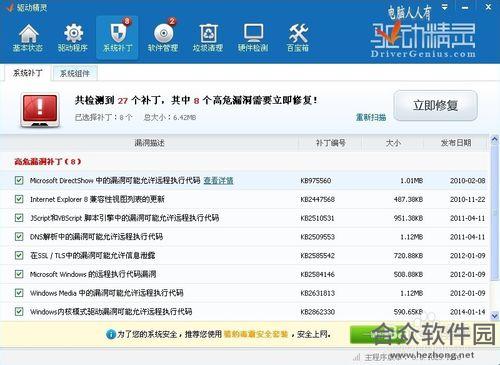The width and height of the screenshot is (500, 365).
Task: Select patch number KB2585542
Action: click(317, 256)
